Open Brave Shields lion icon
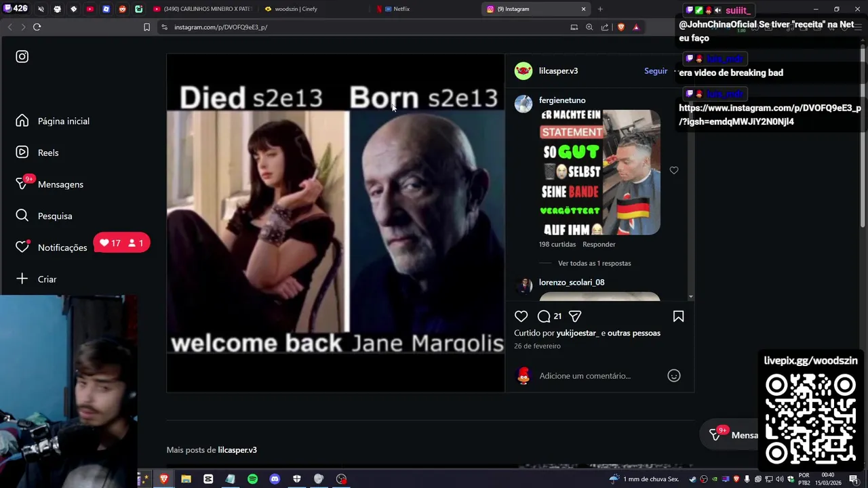 pos(620,27)
